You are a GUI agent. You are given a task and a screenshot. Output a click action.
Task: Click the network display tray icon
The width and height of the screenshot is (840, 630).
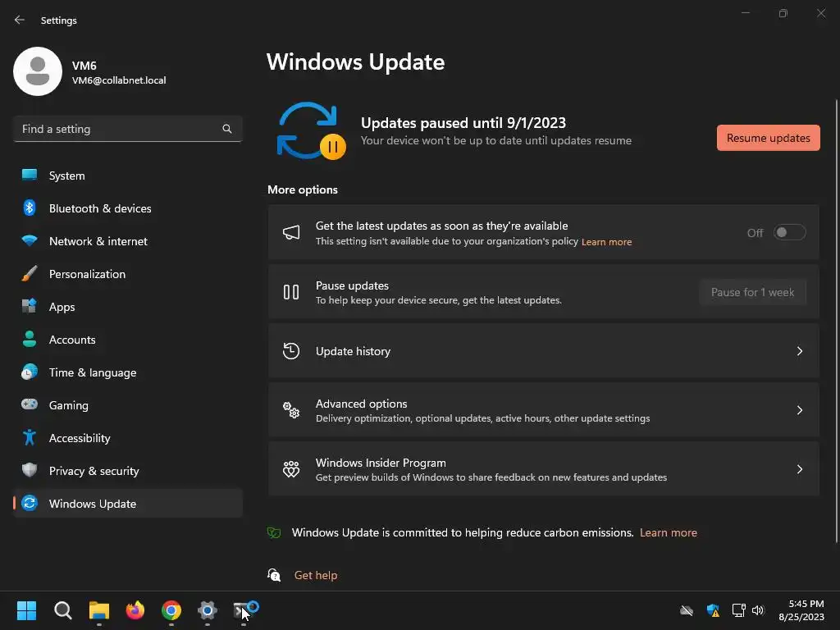[x=739, y=610]
